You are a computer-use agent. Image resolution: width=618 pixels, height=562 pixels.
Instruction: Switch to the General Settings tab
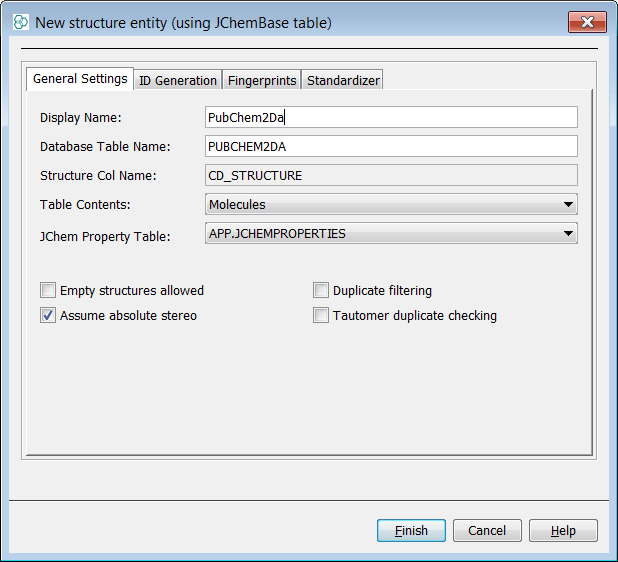[80, 79]
